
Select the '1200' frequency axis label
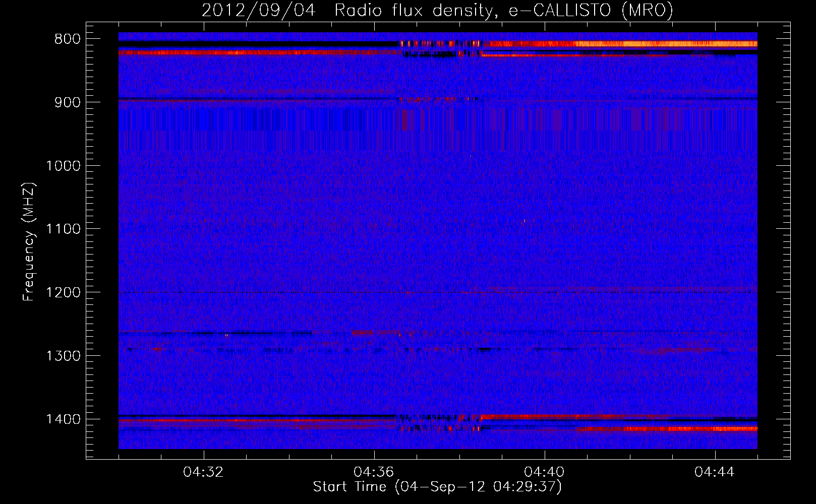[63, 293]
